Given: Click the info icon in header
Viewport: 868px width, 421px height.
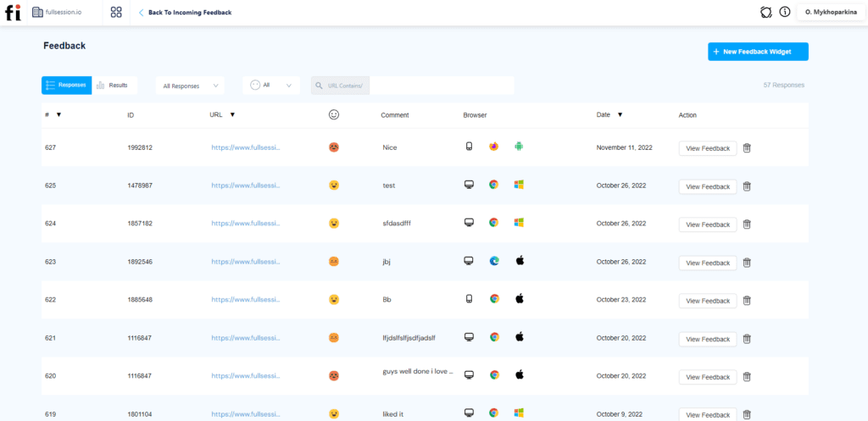Looking at the screenshot, I should pyautogui.click(x=784, y=13).
